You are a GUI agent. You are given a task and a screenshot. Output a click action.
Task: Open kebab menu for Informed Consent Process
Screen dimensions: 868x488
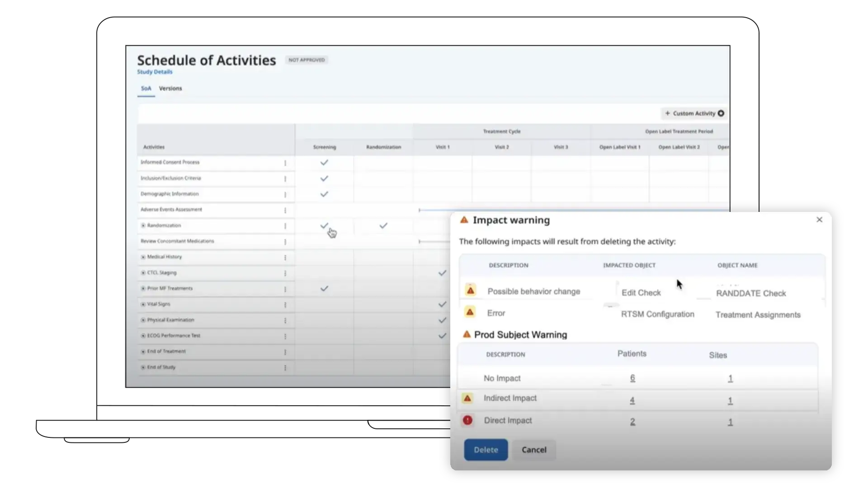point(285,163)
